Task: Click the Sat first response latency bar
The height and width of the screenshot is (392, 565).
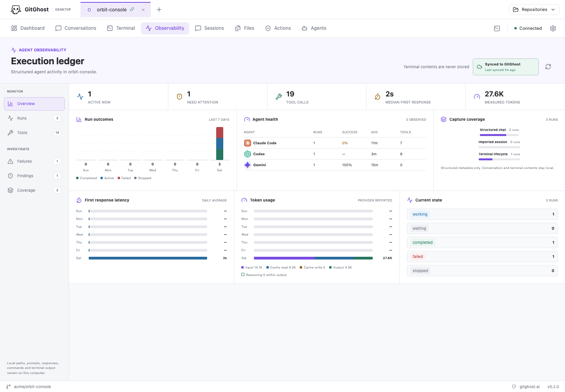Action: 148,258
